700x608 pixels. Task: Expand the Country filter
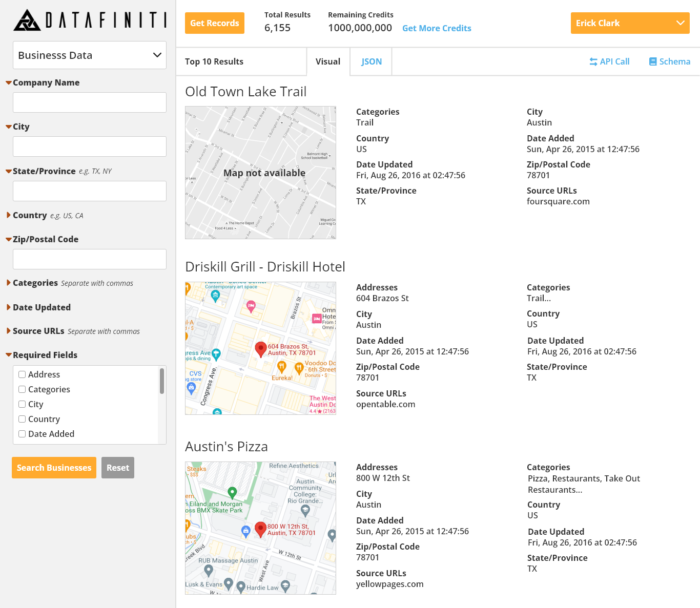coord(9,215)
